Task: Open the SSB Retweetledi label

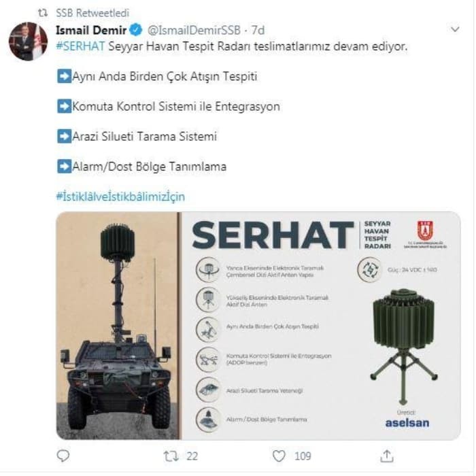Action: click(x=92, y=13)
